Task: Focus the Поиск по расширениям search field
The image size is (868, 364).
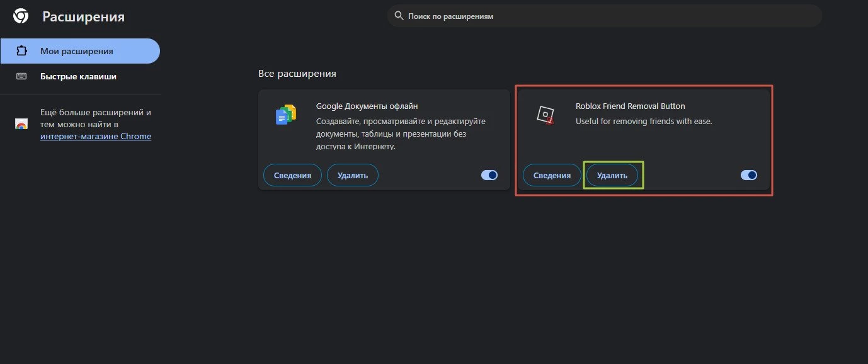Action: 605,16
